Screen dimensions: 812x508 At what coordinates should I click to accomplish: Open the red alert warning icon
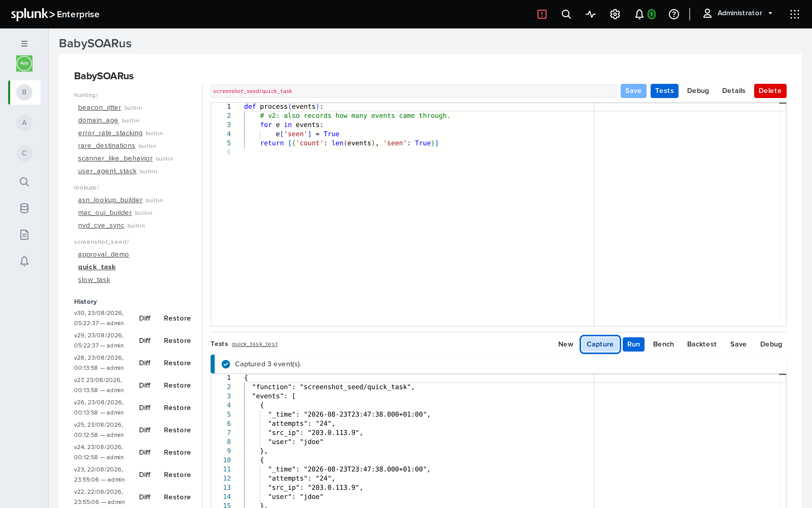pos(542,14)
